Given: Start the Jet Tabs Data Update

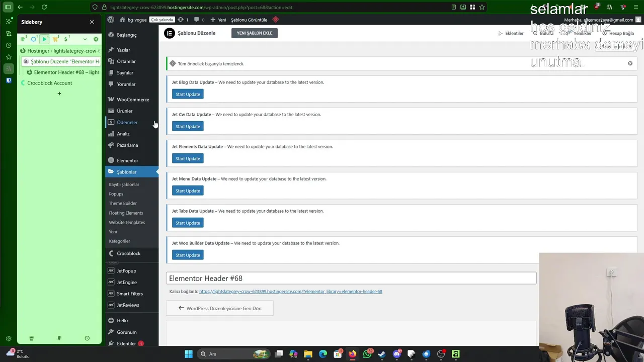Looking at the screenshot, I should 188,223.
